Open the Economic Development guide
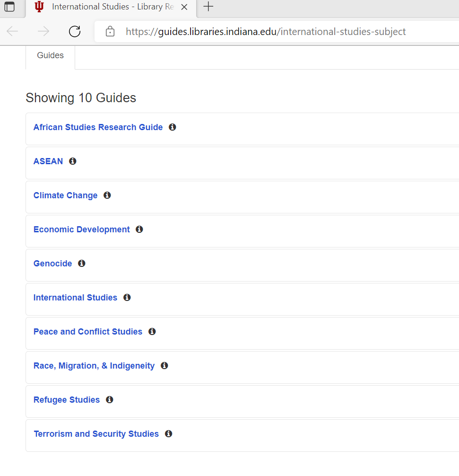The image size is (459, 476). 81,229
